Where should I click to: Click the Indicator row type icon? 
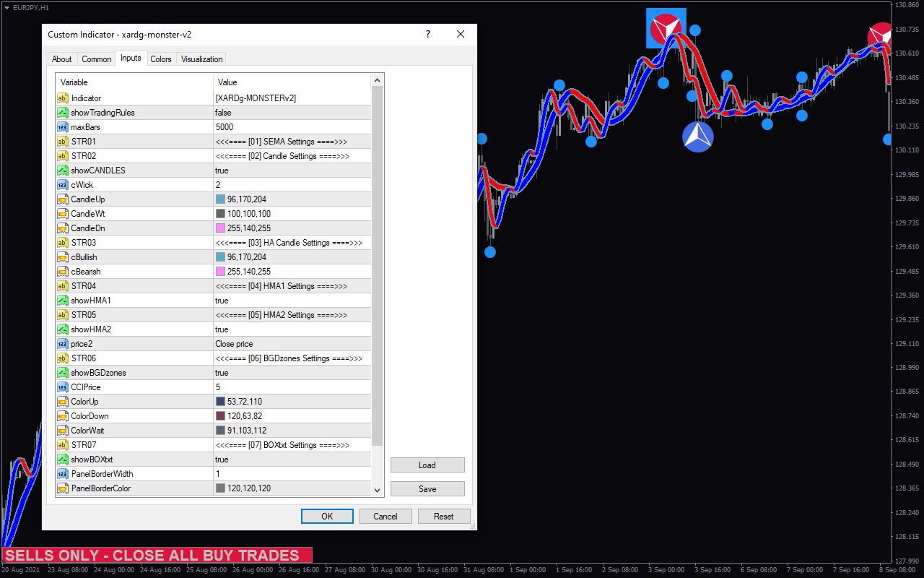pyautogui.click(x=62, y=98)
